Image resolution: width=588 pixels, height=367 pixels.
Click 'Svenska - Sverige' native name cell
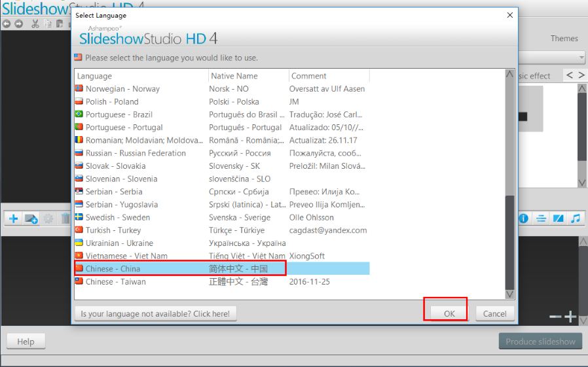[x=240, y=217]
